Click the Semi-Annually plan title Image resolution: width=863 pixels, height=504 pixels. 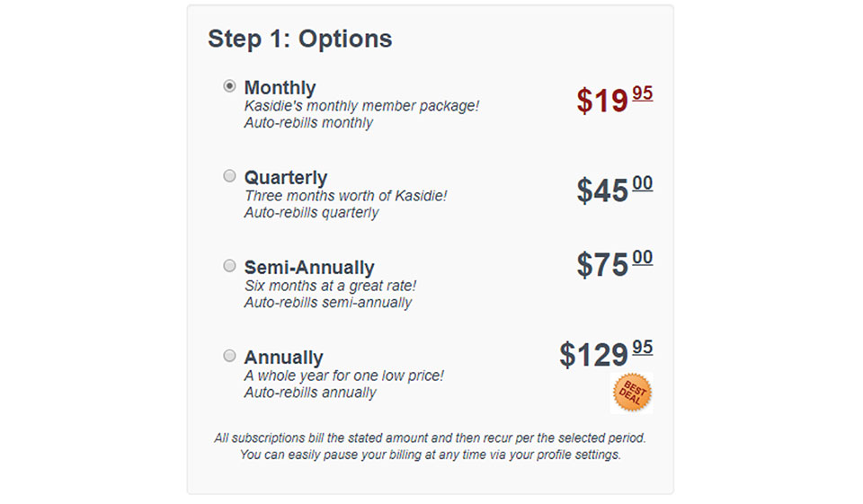coord(308,268)
